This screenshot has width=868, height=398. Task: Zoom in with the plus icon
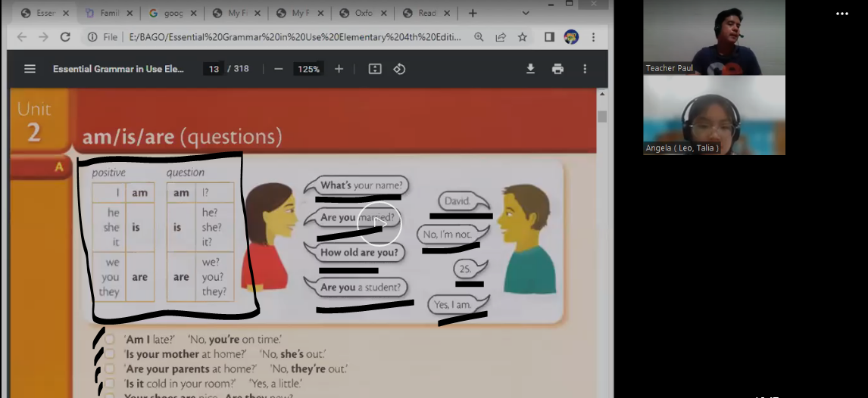point(339,69)
